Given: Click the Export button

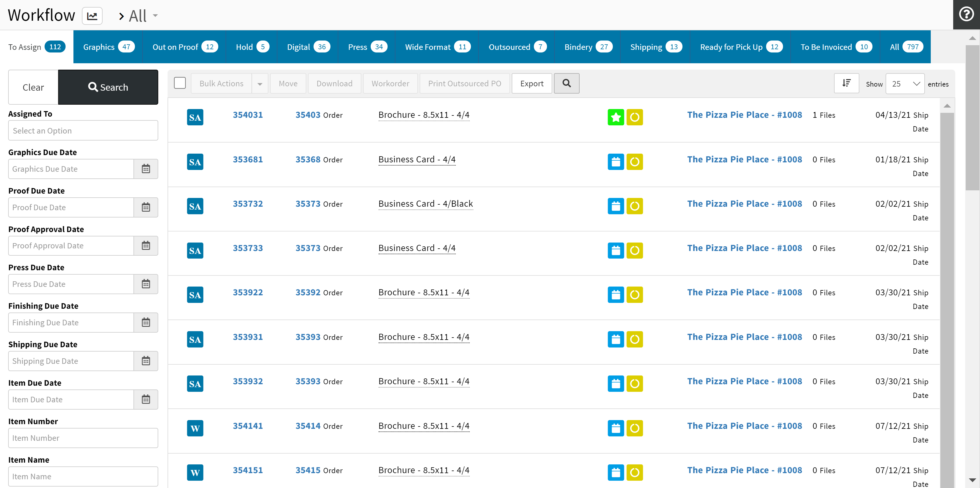Looking at the screenshot, I should coord(532,83).
